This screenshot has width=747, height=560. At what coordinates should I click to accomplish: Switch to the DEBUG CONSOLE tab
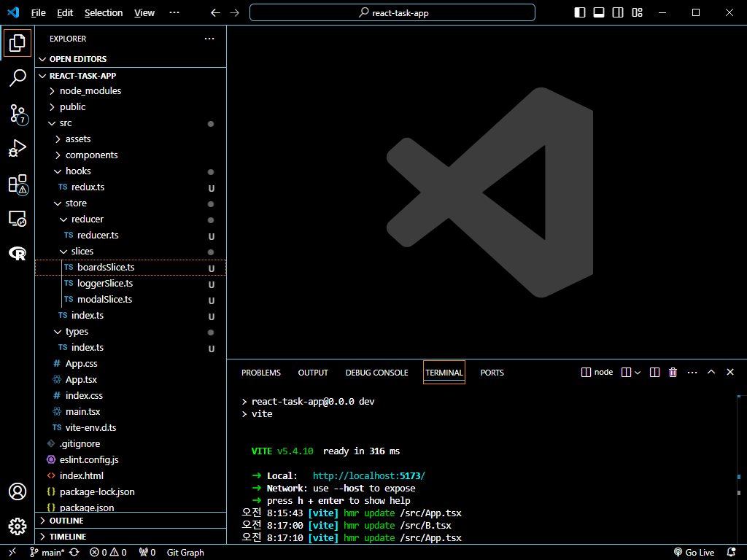point(377,373)
